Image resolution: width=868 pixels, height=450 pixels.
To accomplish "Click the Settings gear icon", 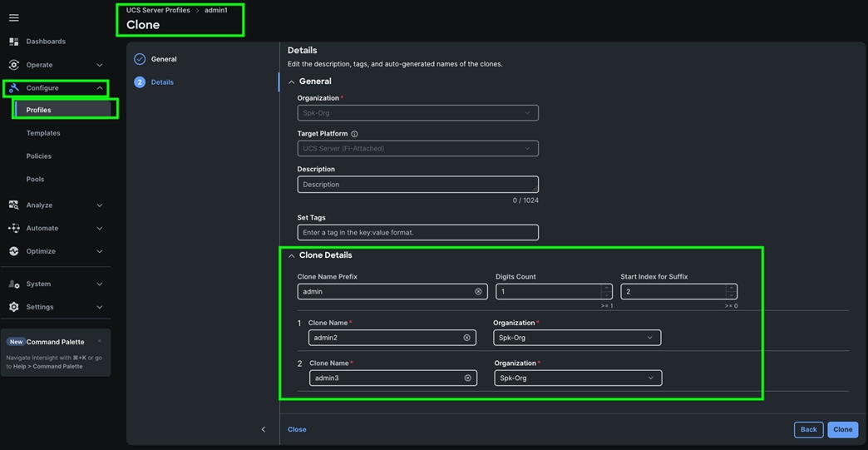I will [14, 307].
